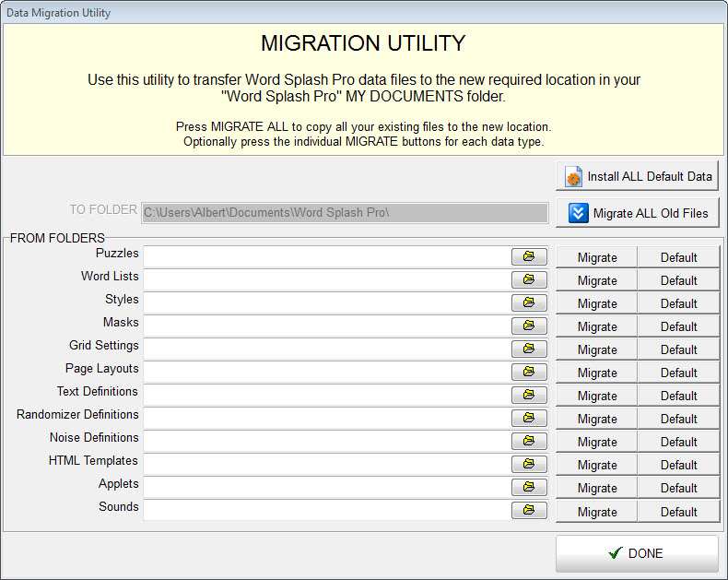
Task: Install Default for Text Definitions
Action: click(x=678, y=396)
